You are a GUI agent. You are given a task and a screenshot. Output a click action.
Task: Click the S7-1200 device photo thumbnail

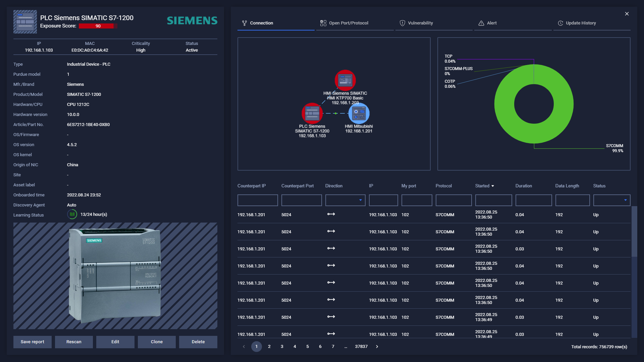pos(115,276)
